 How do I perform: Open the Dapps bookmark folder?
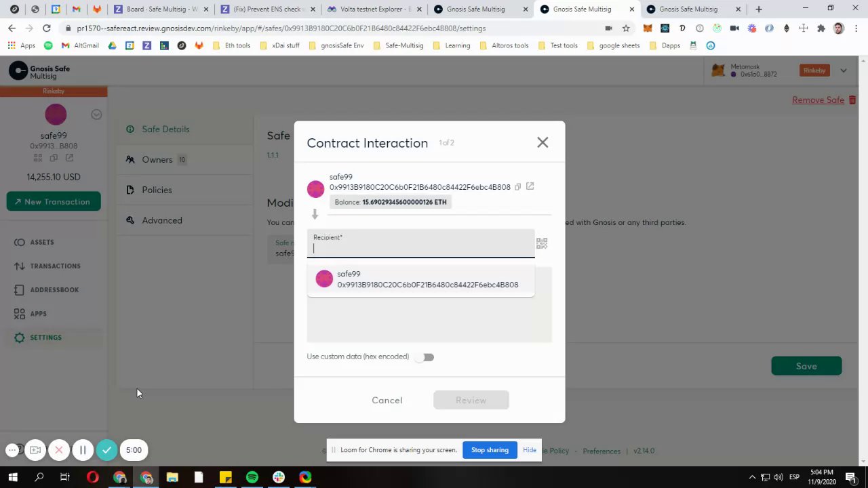point(665,45)
